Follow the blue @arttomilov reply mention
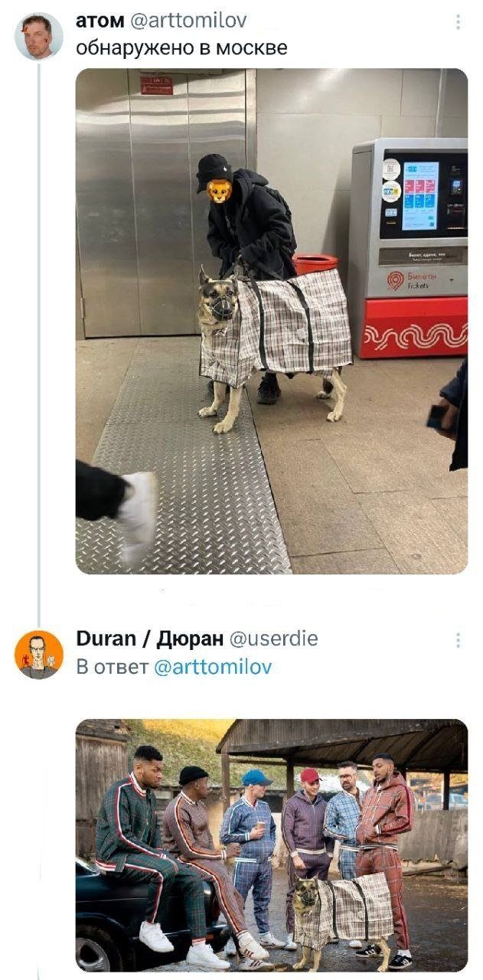Image resolution: width=483 pixels, height=980 pixels. 213,667
